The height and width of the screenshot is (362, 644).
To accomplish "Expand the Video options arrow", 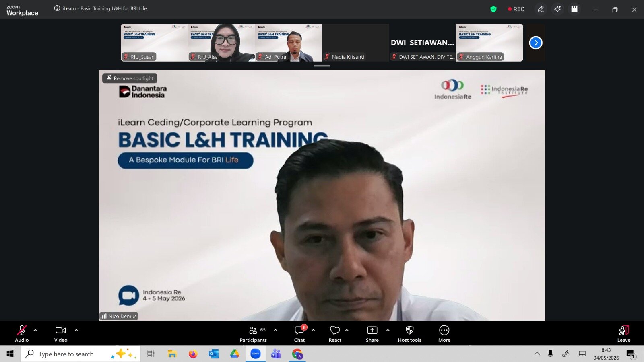I will point(76,330).
